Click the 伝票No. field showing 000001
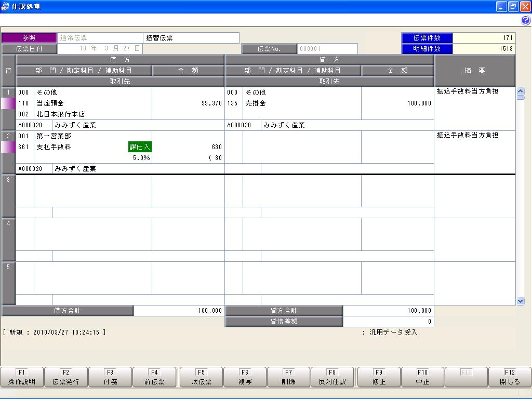Viewport: 532px width, 399px height. click(x=327, y=48)
